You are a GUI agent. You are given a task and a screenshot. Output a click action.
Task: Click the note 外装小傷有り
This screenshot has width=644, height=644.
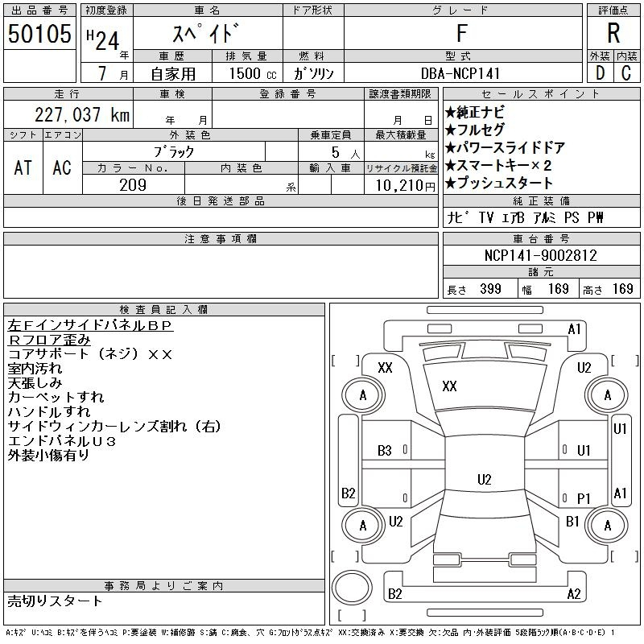(48, 456)
